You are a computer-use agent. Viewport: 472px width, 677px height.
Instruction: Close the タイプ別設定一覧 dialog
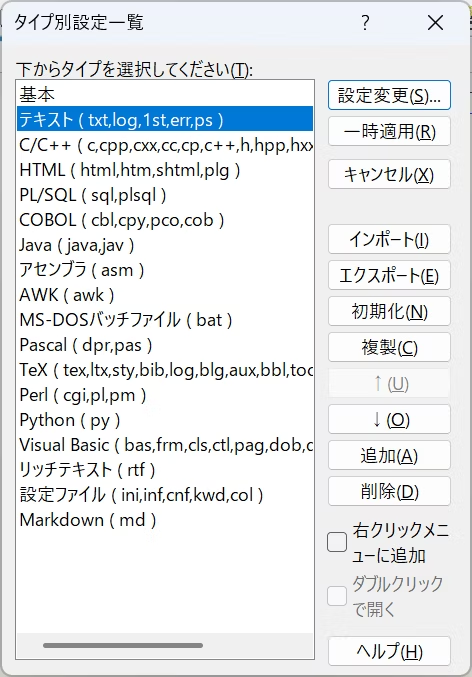point(435,22)
